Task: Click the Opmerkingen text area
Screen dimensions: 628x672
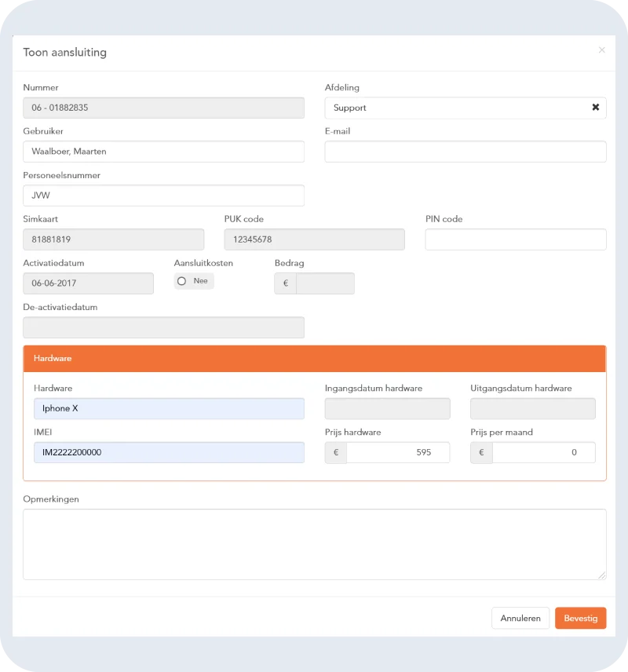Action: [x=315, y=544]
